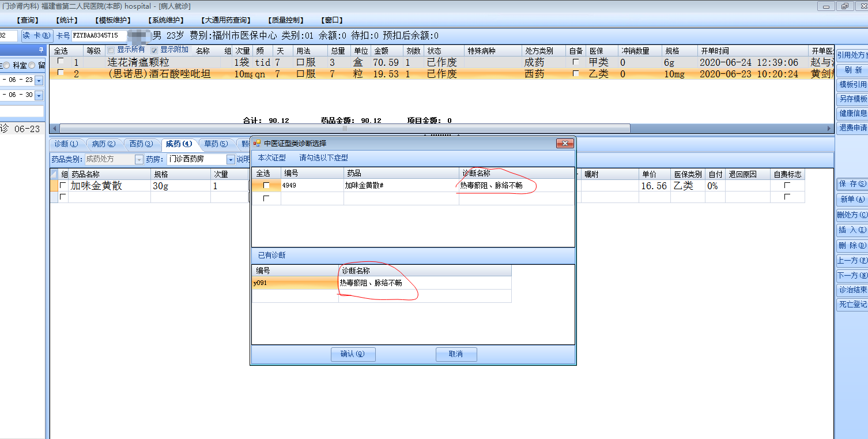Switch to the 诊断(1) tab
The height and width of the screenshot is (439, 868).
click(x=66, y=144)
